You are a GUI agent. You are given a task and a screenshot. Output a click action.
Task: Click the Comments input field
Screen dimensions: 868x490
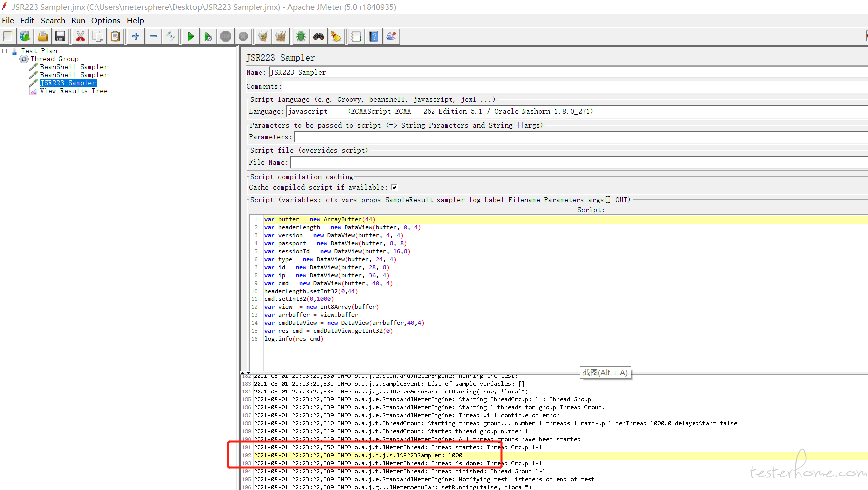tap(575, 86)
